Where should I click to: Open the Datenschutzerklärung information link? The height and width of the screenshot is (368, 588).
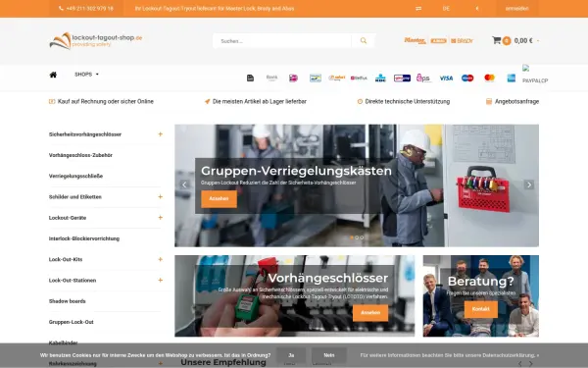tap(450, 355)
